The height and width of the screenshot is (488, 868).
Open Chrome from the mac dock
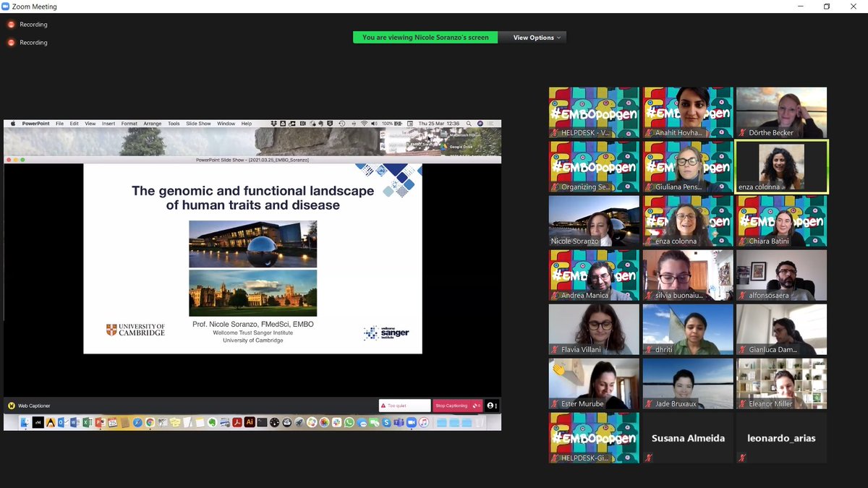(150, 422)
